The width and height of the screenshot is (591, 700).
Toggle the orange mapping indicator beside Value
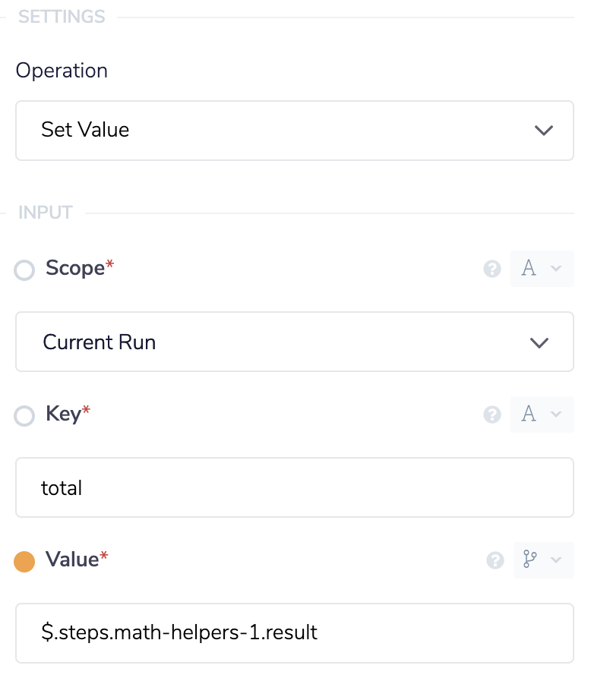(x=24, y=560)
